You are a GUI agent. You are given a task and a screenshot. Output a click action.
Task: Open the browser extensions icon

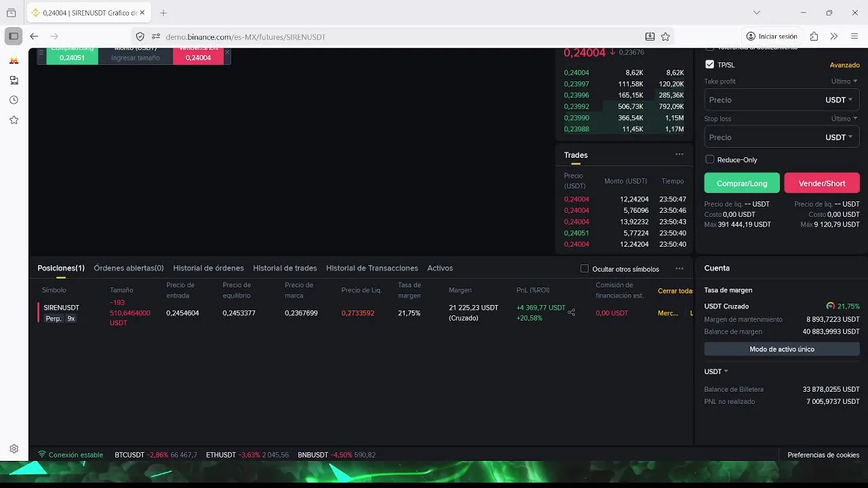pyautogui.click(x=814, y=37)
